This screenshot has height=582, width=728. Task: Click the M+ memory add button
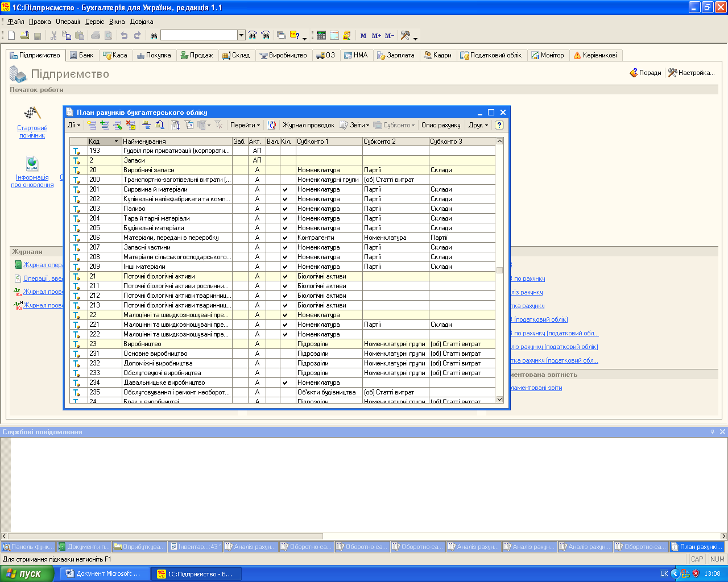tap(377, 36)
